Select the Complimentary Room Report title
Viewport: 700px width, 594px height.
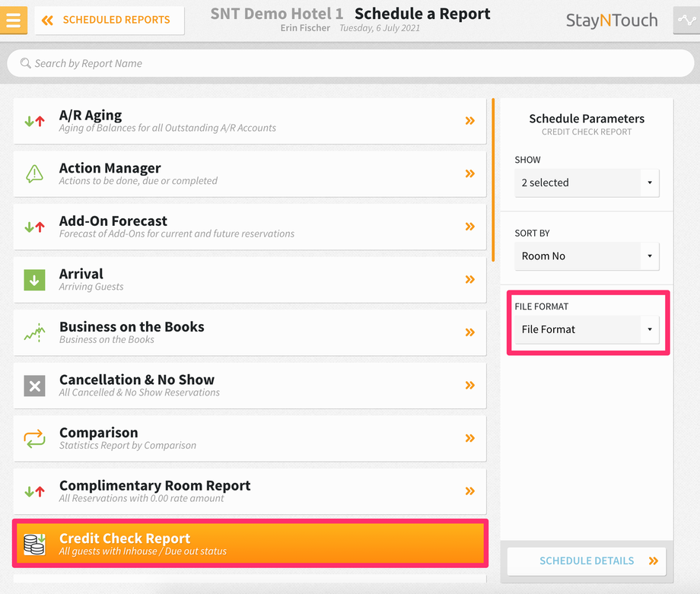coord(154,485)
